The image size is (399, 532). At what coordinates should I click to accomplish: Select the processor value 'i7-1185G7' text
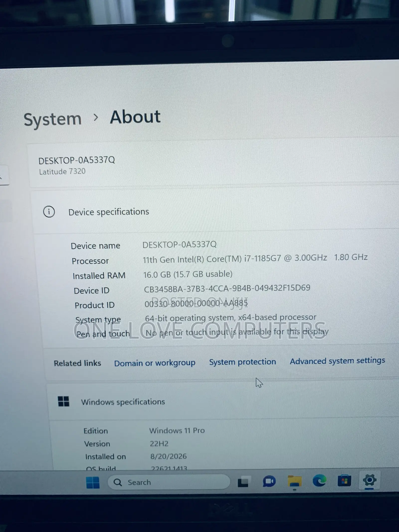click(x=263, y=258)
